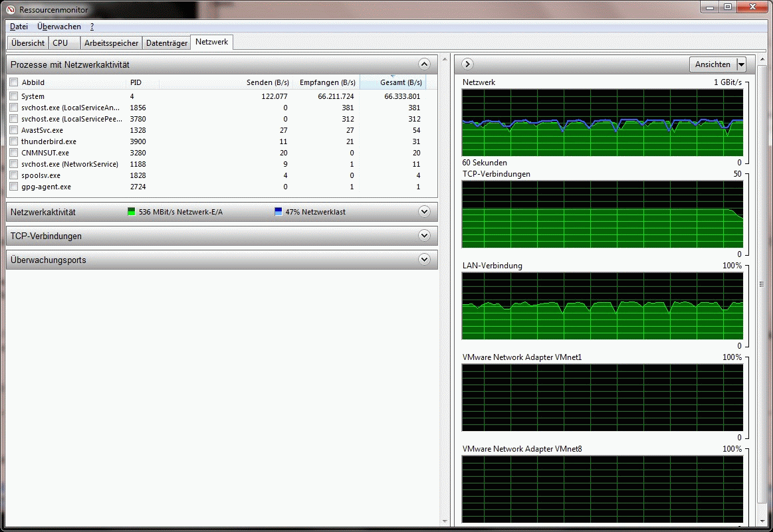773x532 pixels.
Task: Expand the TCP-Verbindungen section
Action: point(425,236)
